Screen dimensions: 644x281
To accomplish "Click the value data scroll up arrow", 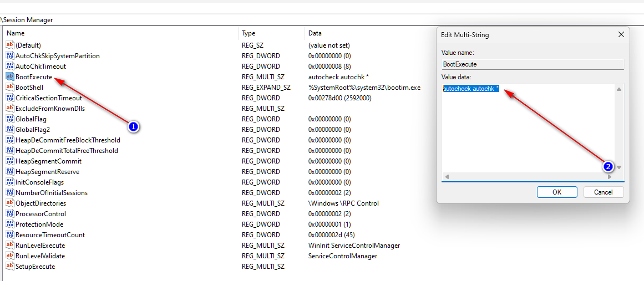I will pos(619,89).
